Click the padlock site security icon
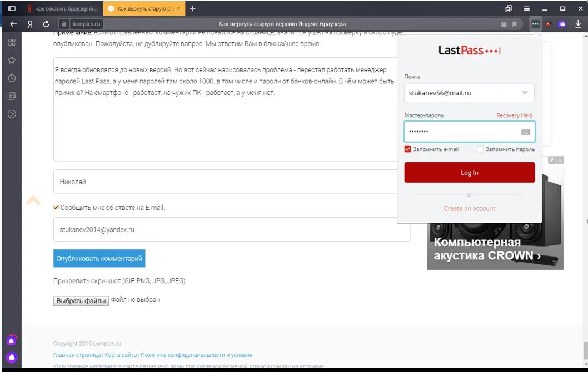The width and height of the screenshot is (588, 372). coord(64,24)
